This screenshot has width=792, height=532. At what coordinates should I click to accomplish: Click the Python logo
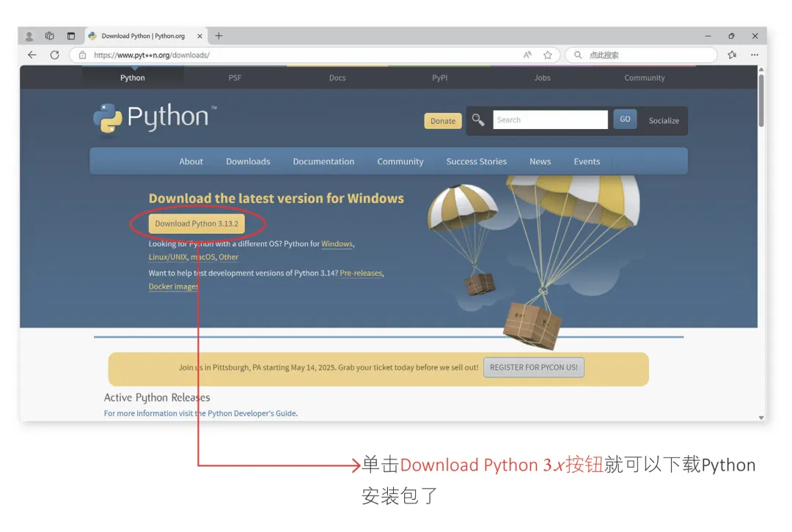point(155,119)
